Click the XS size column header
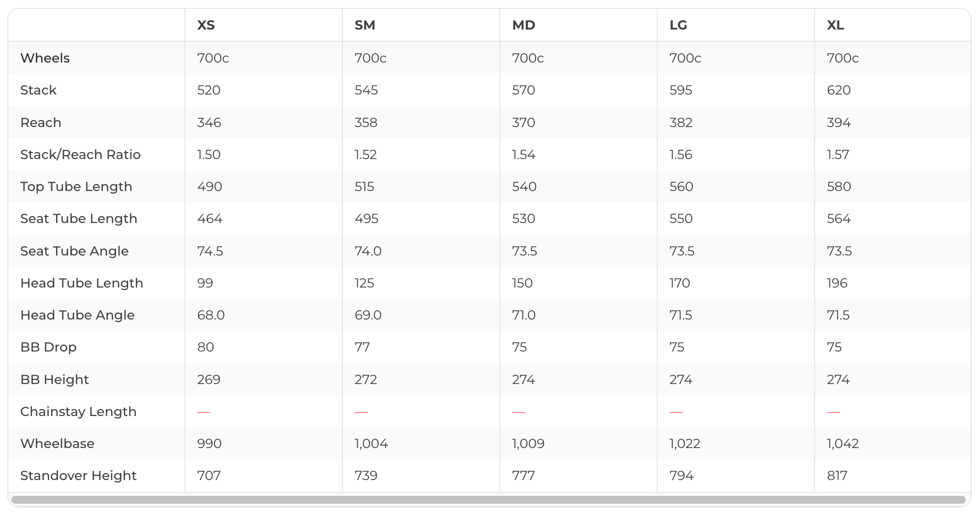The width and height of the screenshot is (980, 515). tap(206, 25)
